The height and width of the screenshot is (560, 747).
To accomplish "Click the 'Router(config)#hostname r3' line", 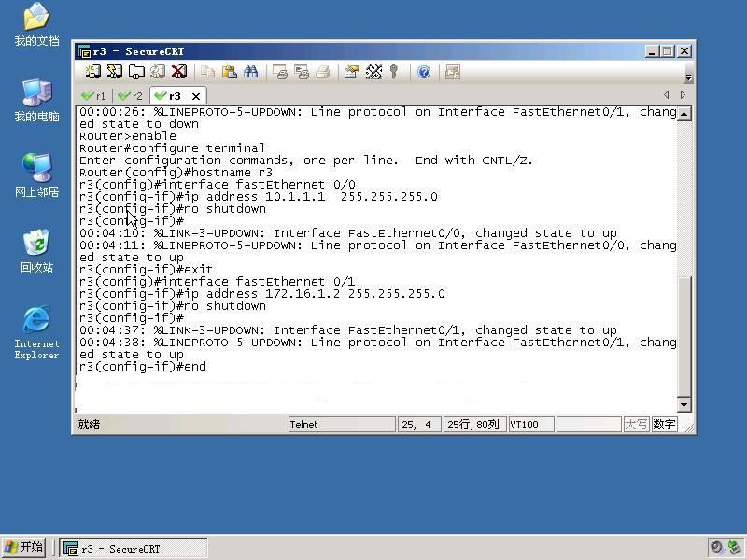I will click(x=176, y=173).
